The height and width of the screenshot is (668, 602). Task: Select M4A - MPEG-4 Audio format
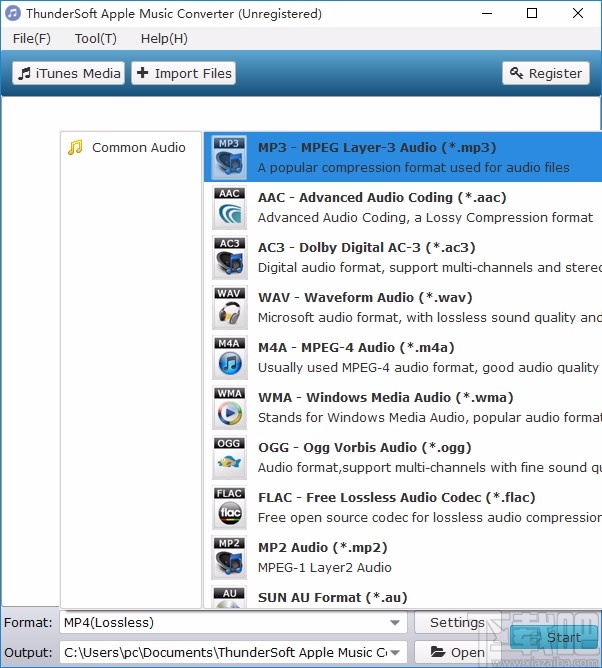[403, 357]
